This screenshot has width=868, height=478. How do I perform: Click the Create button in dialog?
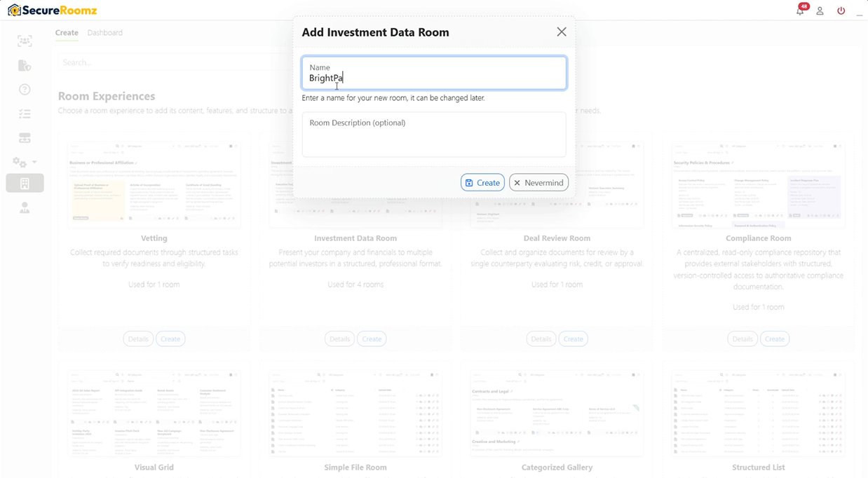pyautogui.click(x=482, y=182)
